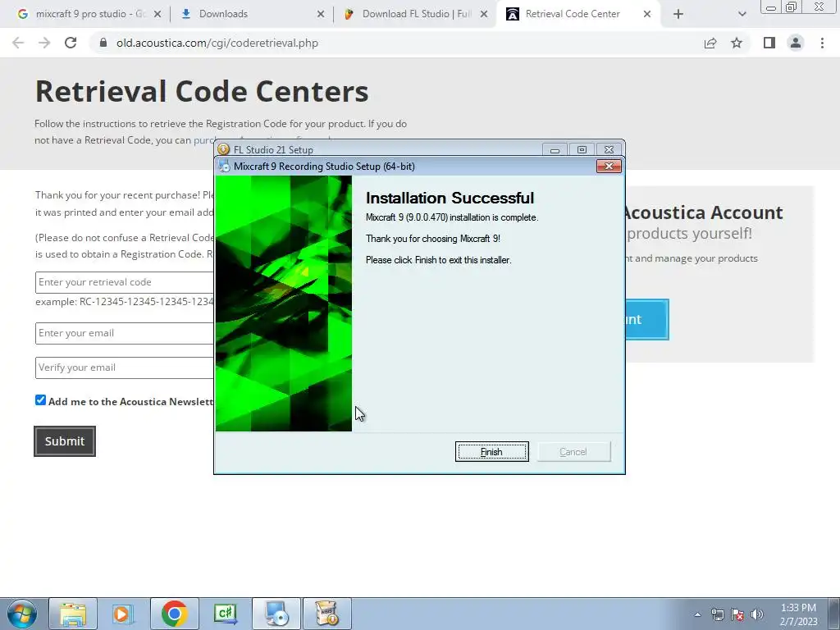Screen dimensions: 840x630
Task: Open the Windows Start menu
Action: (21, 614)
